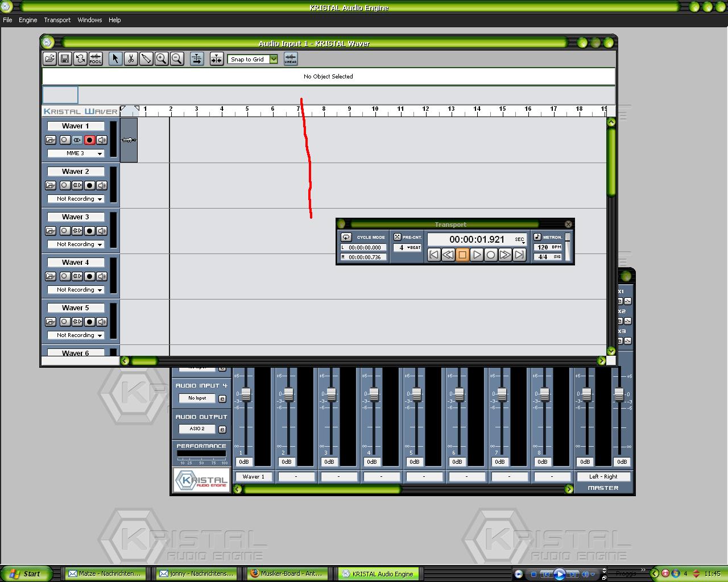The height and width of the screenshot is (582, 728).
Task: Select the arrow pointer tool
Action: (x=115, y=59)
